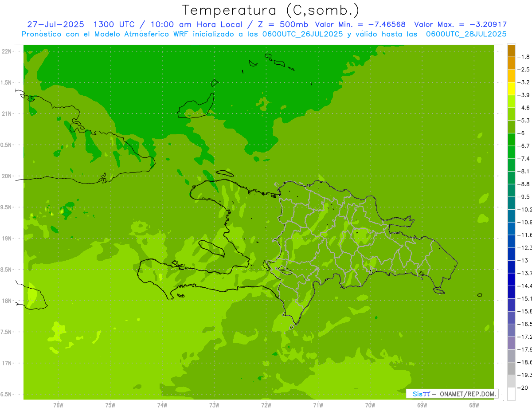Click the -20 colorbar value
This screenshot has width=532, height=411.
pos(523,388)
